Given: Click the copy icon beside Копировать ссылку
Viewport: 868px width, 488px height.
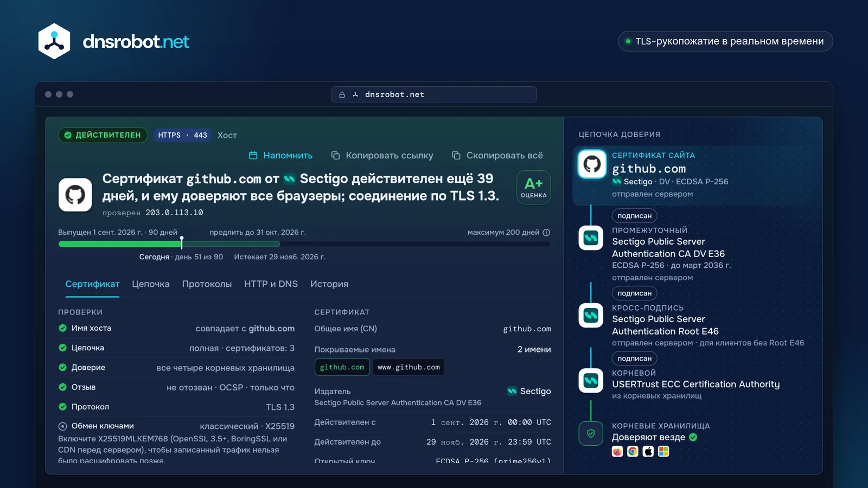Looking at the screenshot, I should pyautogui.click(x=335, y=156).
